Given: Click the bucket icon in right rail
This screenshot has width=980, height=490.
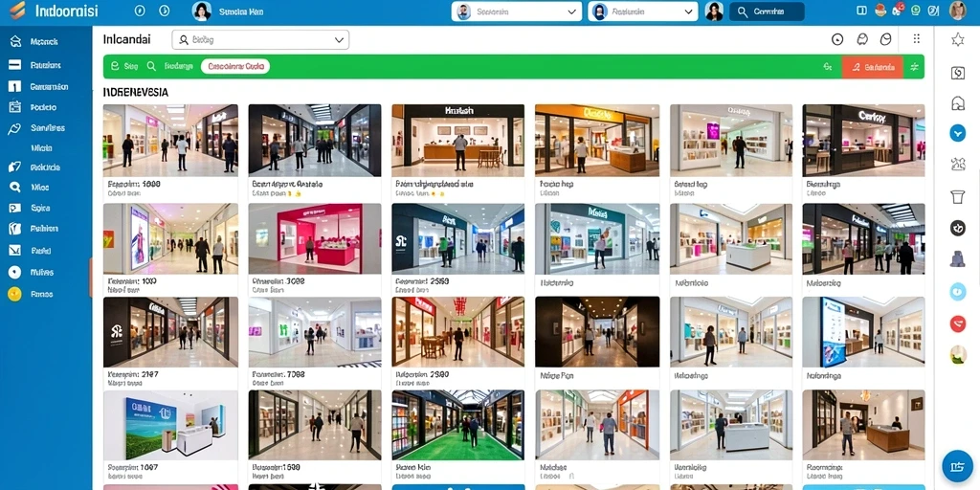Looking at the screenshot, I should pyautogui.click(x=957, y=197).
